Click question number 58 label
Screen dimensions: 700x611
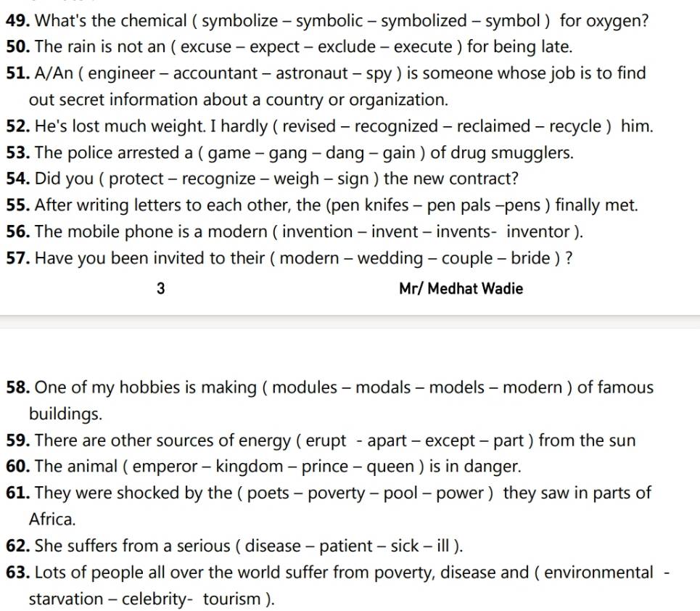pyautogui.click(x=18, y=387)
